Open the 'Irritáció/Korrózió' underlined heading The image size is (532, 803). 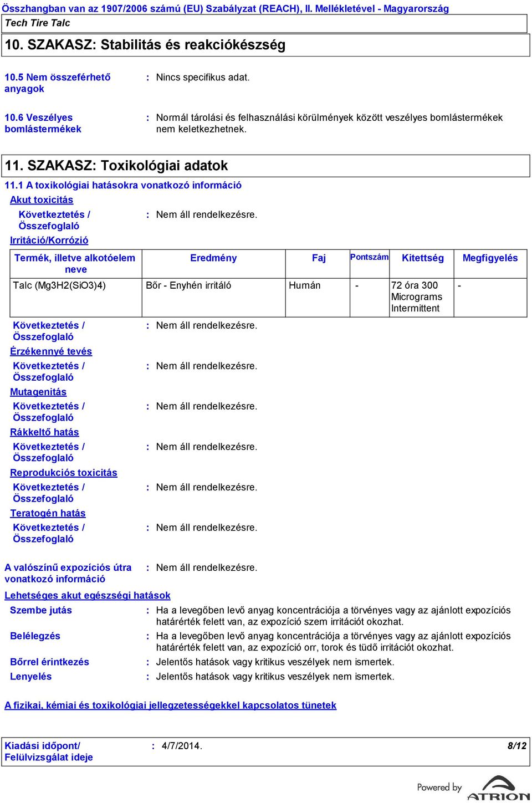tap(49, 240)
